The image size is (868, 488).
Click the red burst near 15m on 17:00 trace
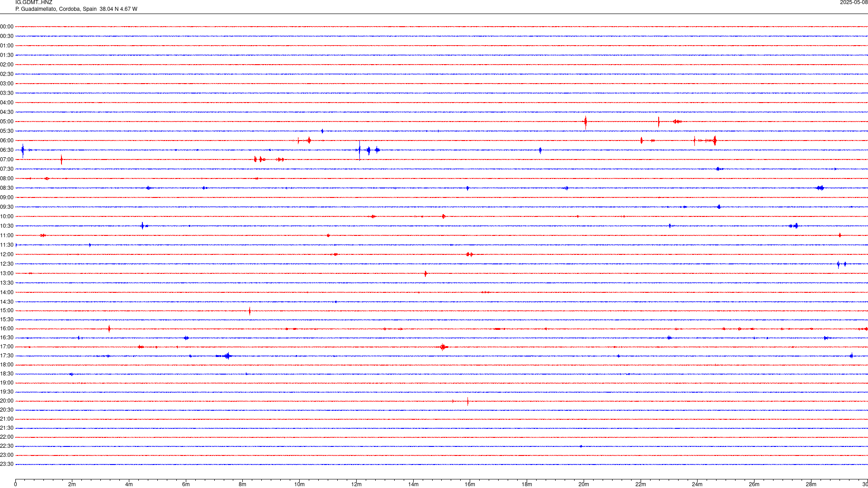[x=443, y=347]
